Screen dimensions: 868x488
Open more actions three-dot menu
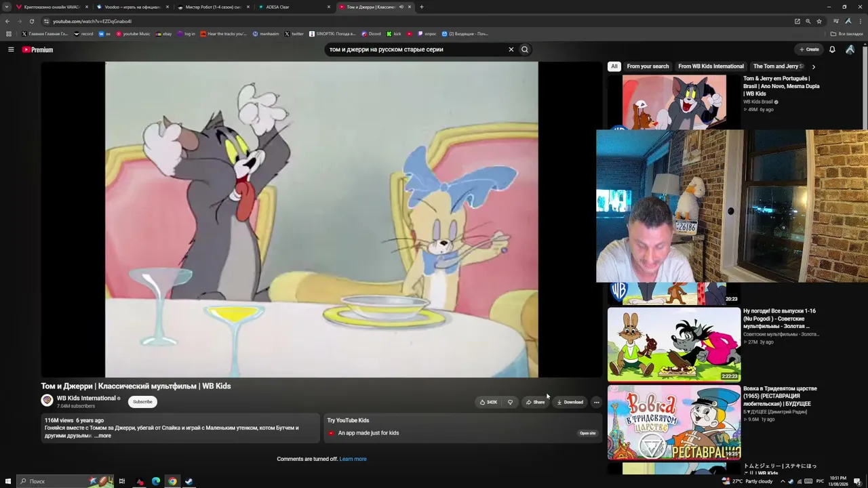click(x=597, y=402)
